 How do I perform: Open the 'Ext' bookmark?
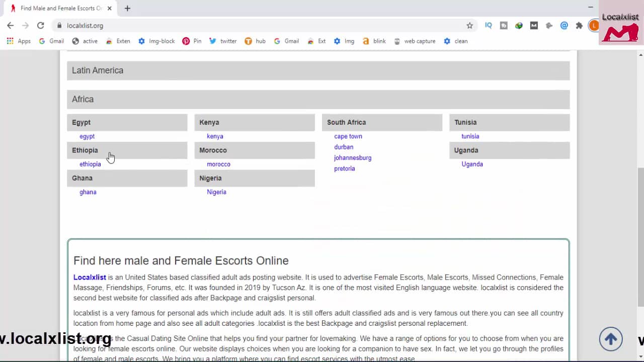tap(316, 41)
